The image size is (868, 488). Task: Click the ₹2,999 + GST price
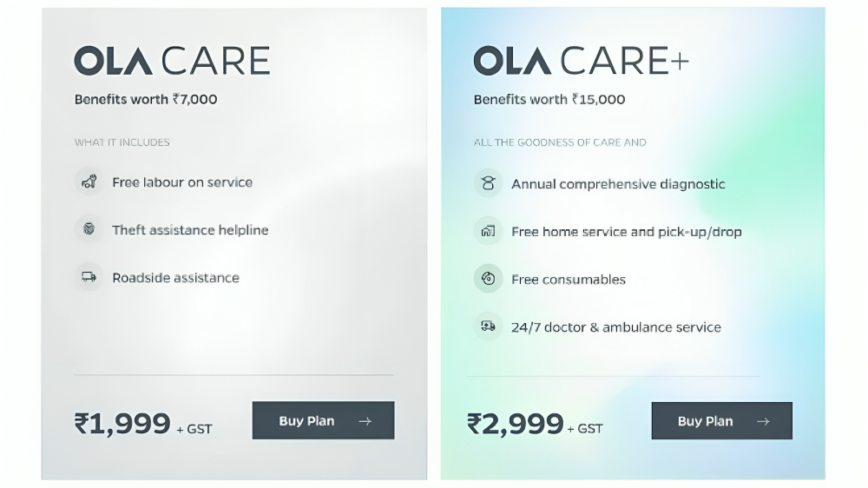535,425
